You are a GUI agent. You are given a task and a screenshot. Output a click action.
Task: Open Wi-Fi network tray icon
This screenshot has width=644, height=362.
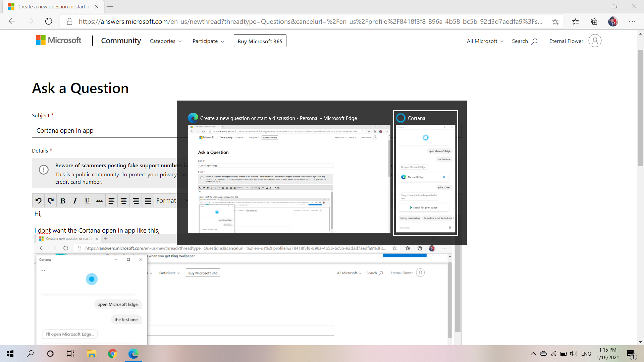point(554,354)
